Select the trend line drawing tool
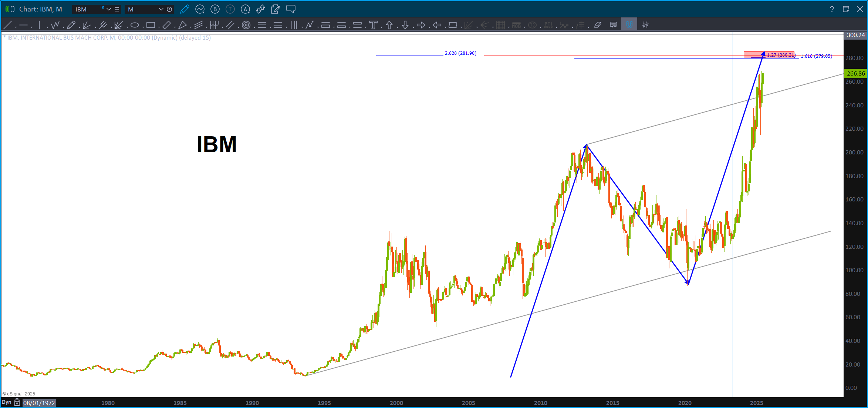This screenshot has height=408, width=868. tap(7, 25)
